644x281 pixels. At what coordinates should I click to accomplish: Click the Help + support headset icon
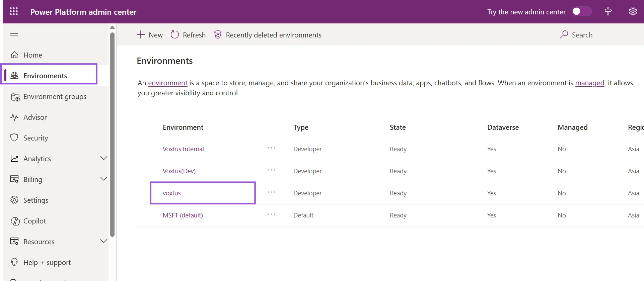[14, 262]
